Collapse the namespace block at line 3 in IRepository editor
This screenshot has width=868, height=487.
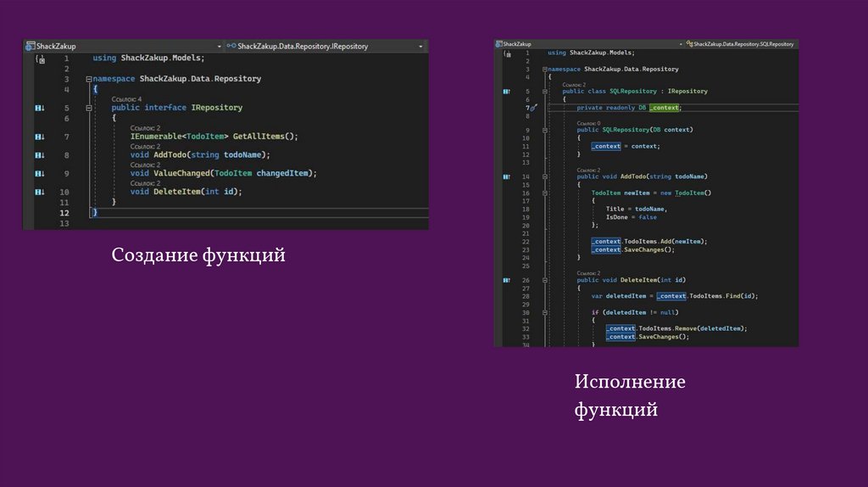[88, 79]
